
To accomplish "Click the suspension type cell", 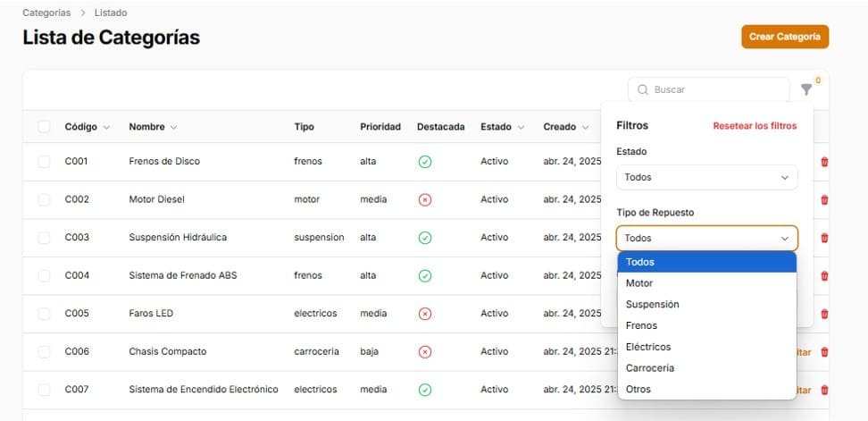I will pyautogui.click(x=319, y=238).
